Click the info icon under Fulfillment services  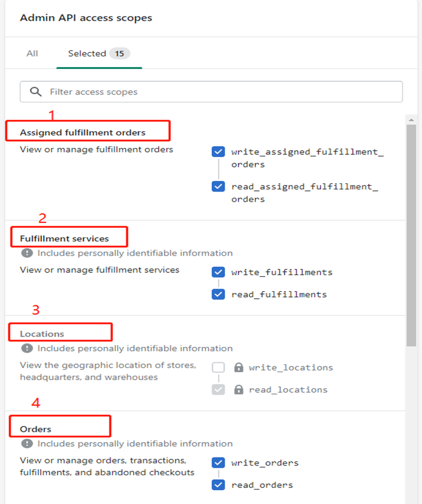pyautogui.click(x=27, y=253)
